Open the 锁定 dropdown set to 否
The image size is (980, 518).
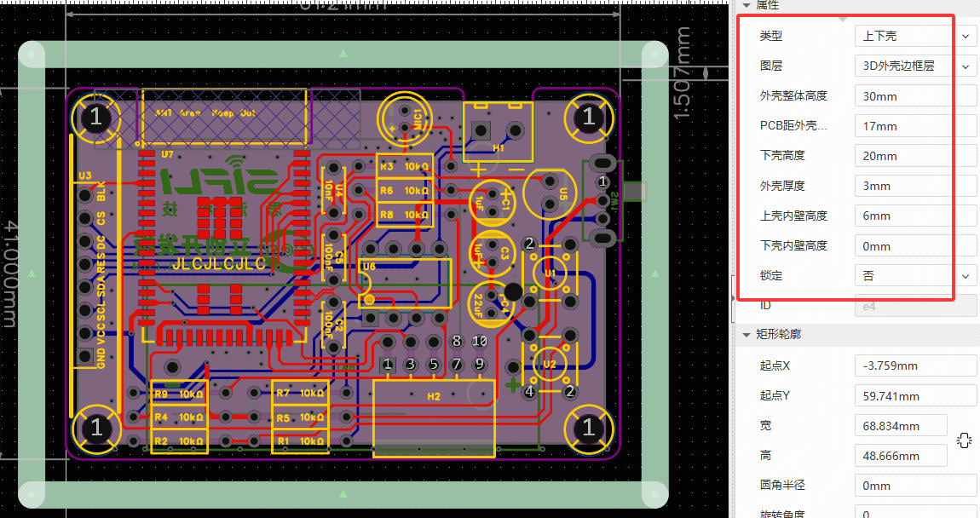914,276
